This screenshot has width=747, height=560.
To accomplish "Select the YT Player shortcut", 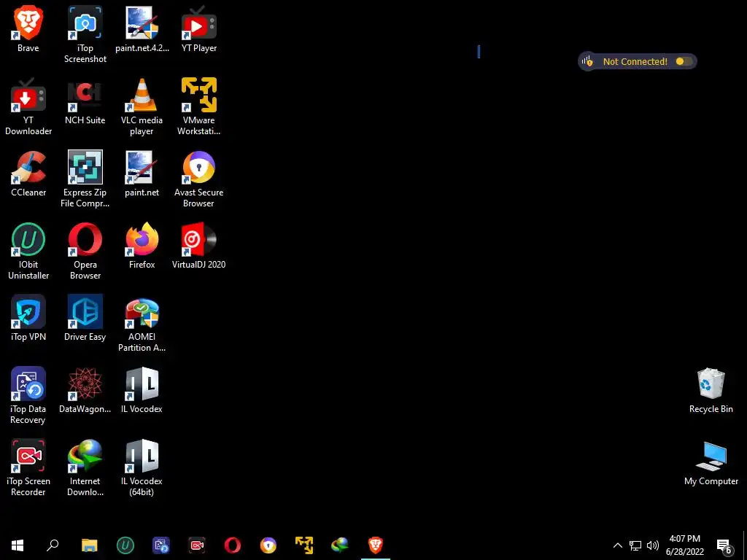I will [x=198, y=28].
